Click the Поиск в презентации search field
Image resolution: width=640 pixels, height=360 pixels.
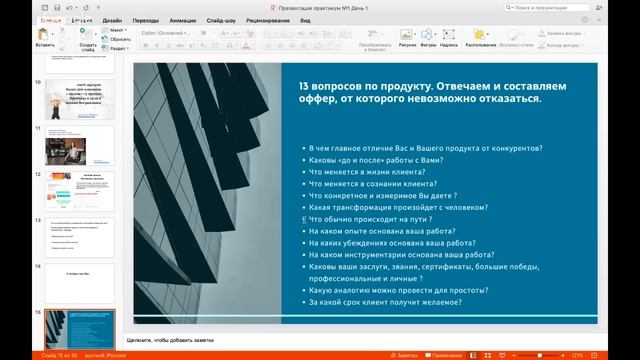[x=547, y=8]
